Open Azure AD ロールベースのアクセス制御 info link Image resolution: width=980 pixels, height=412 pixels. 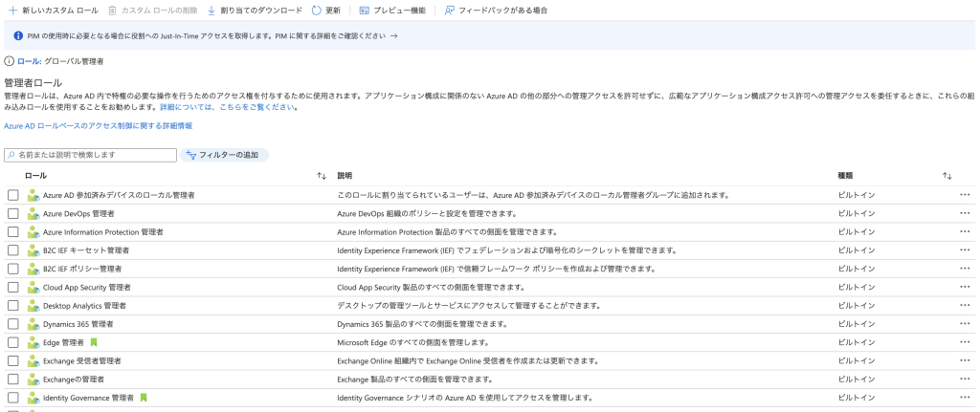coord(99,125)
